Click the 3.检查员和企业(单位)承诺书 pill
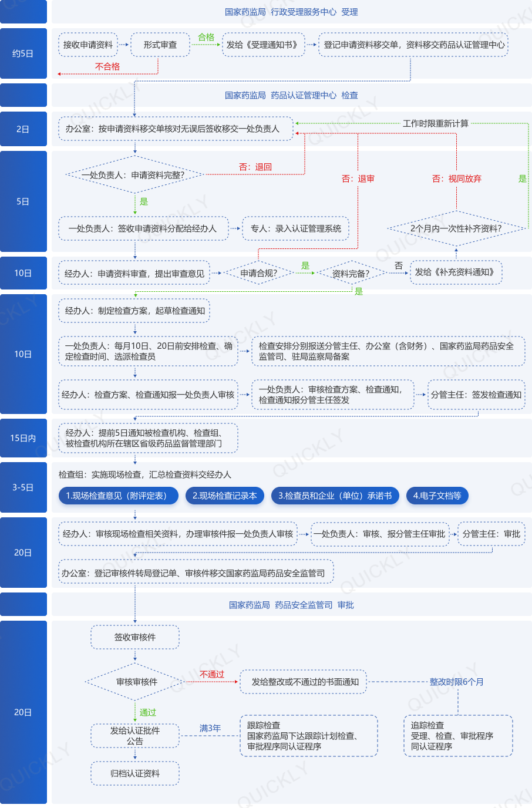The width and height of the screenshot is (532, 808). [x=335, y=496]
